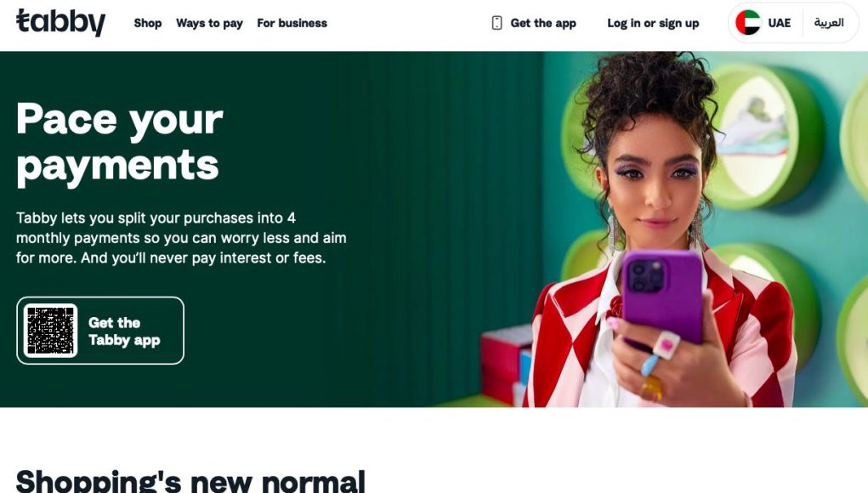Click the Tabby split payments description text
This screenshot has width=868, height=493.
pos(181,238)
